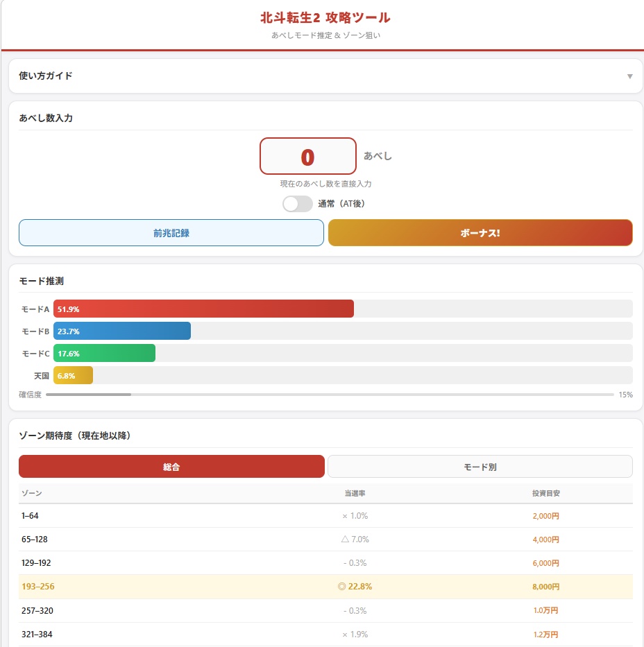Image resolution: width=644 pixels, height=647 pixels.
Task: Click the モードB 23.7% bar
Action: (122, 331)
